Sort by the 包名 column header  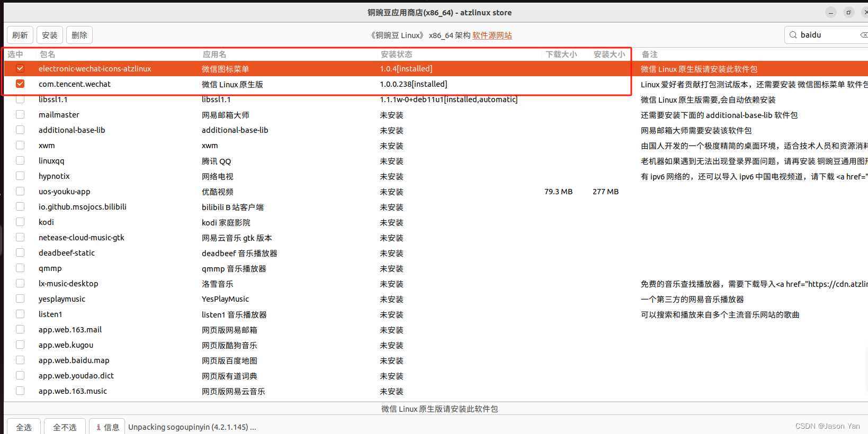48,55
